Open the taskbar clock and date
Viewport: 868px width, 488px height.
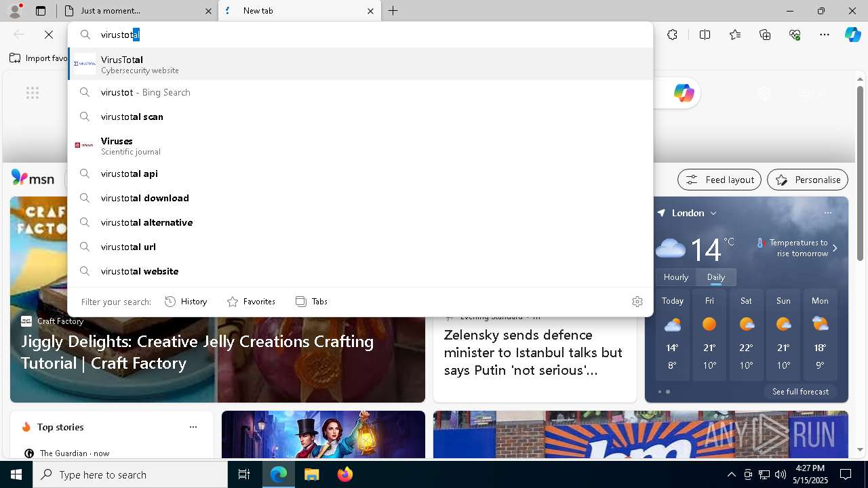click(810, 474)
